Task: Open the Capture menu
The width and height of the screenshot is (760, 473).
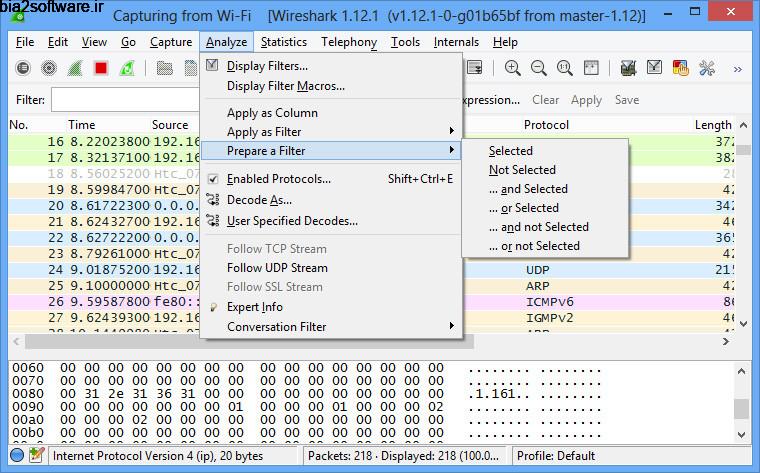Action: pos(171,42)
